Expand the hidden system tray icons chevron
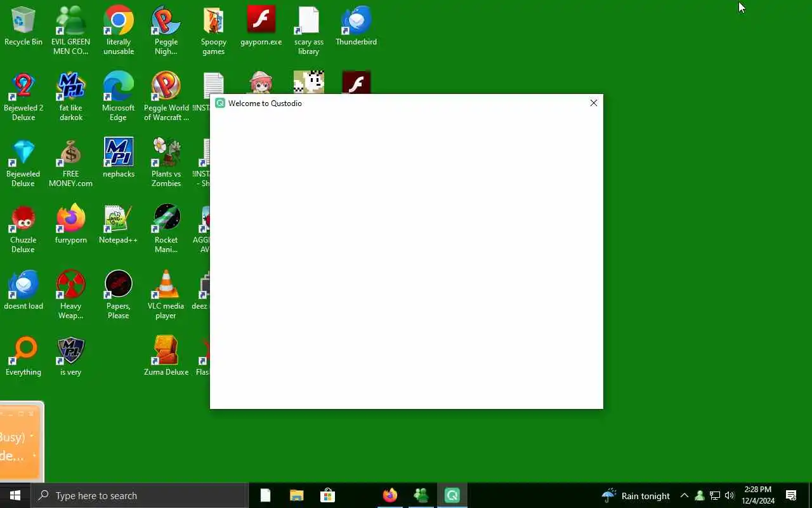This screenshot has width=812, height=508. 684,495
